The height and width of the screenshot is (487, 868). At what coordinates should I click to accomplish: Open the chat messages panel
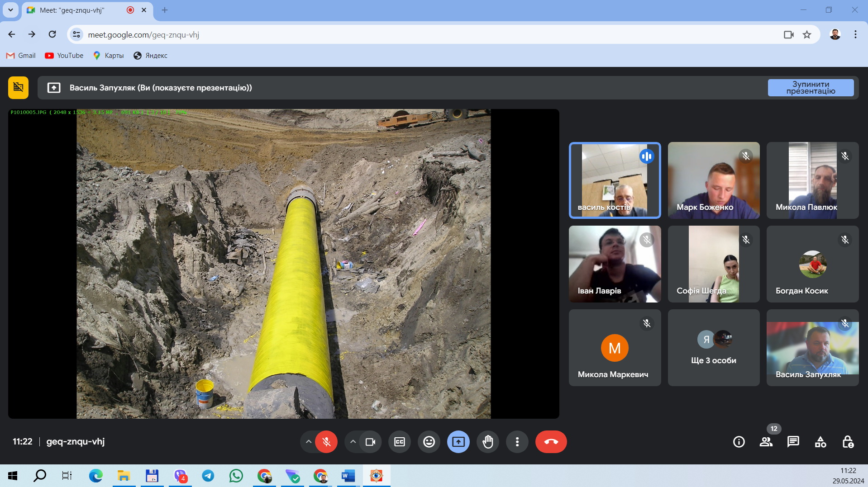793,442
